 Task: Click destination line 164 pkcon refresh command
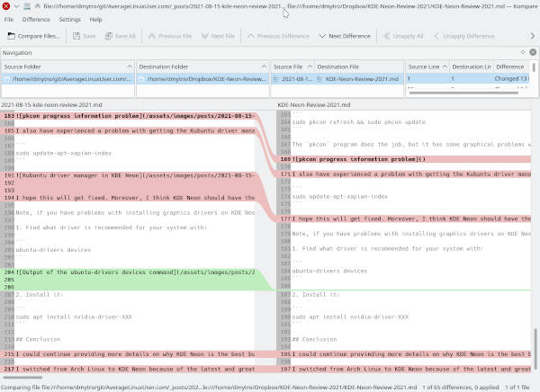(x=358, y=122)
